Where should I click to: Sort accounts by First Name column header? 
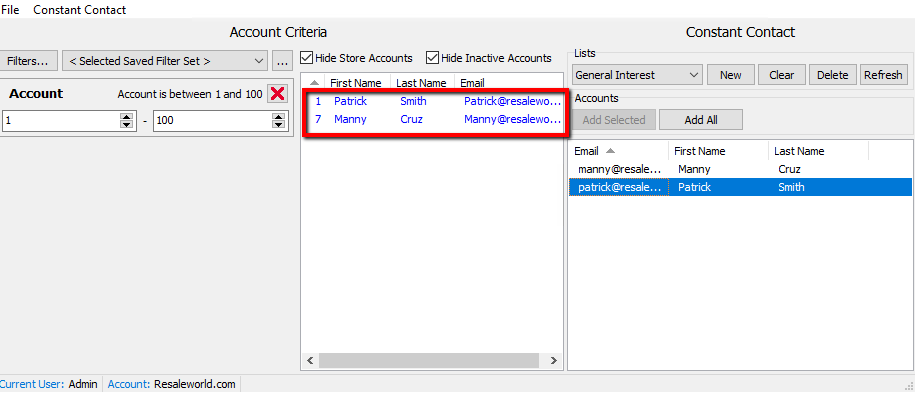click(x=356, y=83)
